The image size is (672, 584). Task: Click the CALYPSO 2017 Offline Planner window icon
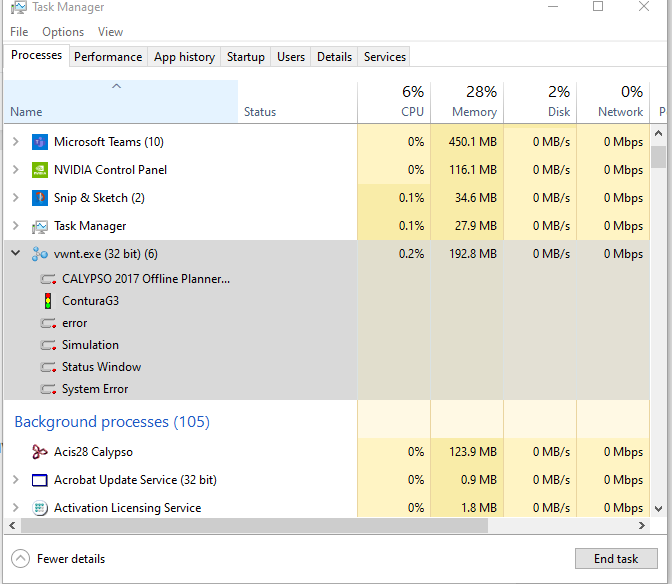[48, 279]
